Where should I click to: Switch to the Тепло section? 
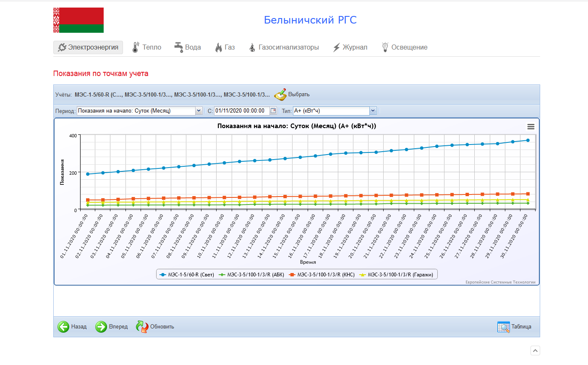(147, 47)
